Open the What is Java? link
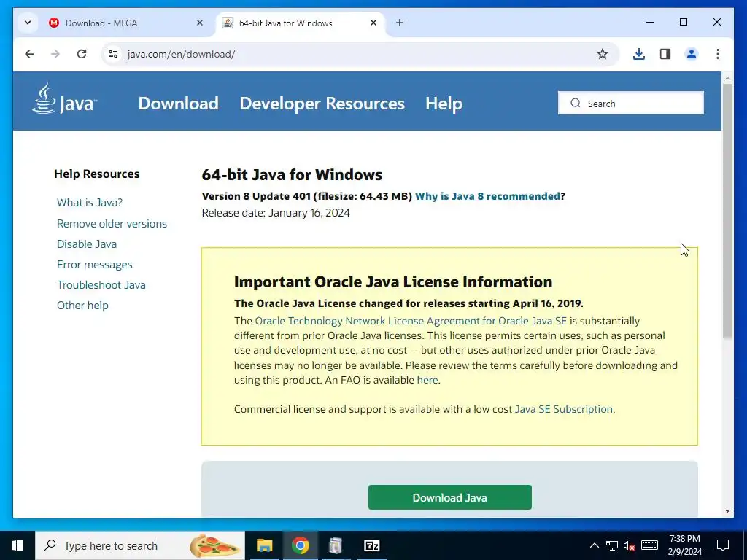 (x=90, y=203)
